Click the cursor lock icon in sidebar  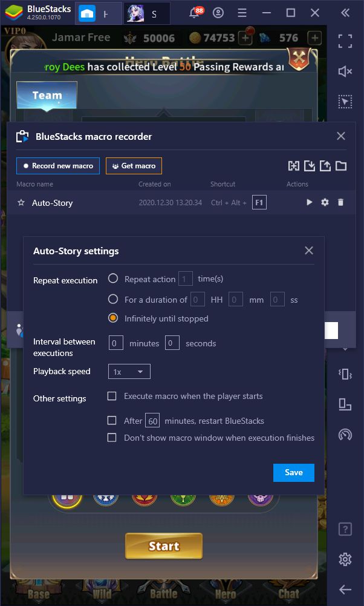coord(345,101)
